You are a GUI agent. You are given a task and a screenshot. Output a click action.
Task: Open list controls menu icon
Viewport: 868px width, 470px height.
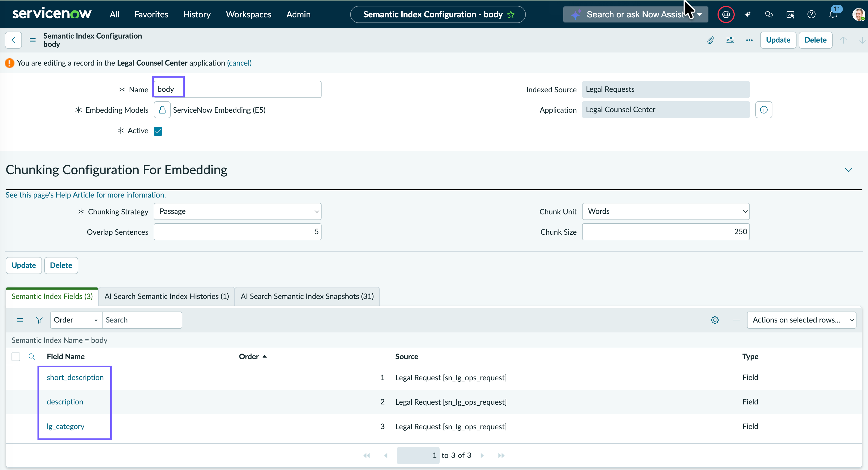click(20, 320)
